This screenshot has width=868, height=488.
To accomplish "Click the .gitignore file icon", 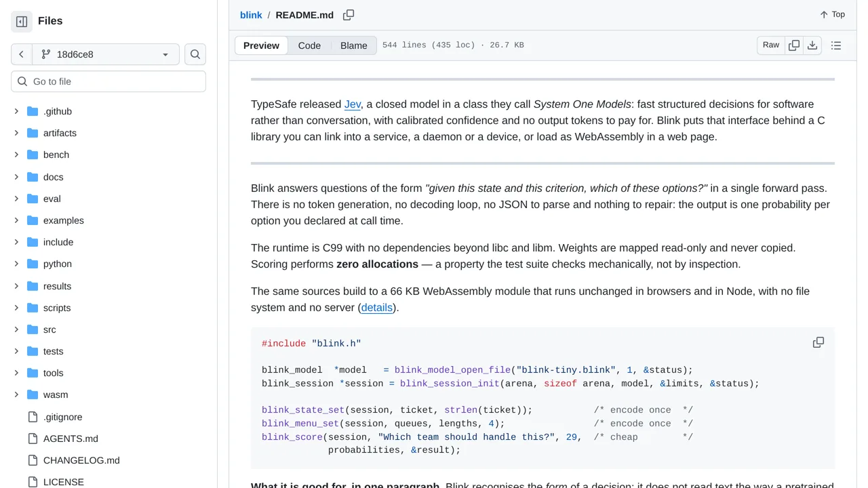I will tap(33, 417).
